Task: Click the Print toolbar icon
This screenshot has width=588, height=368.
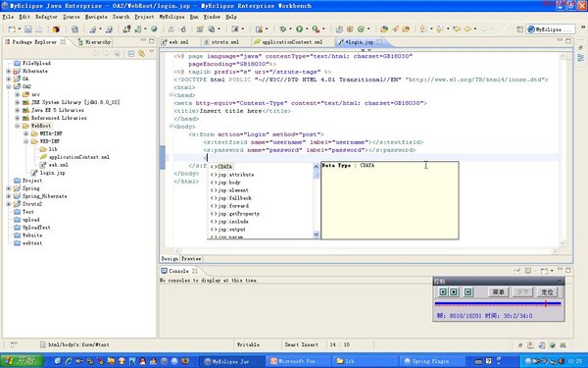Action: pyautogui.click(x=39, y=29)
